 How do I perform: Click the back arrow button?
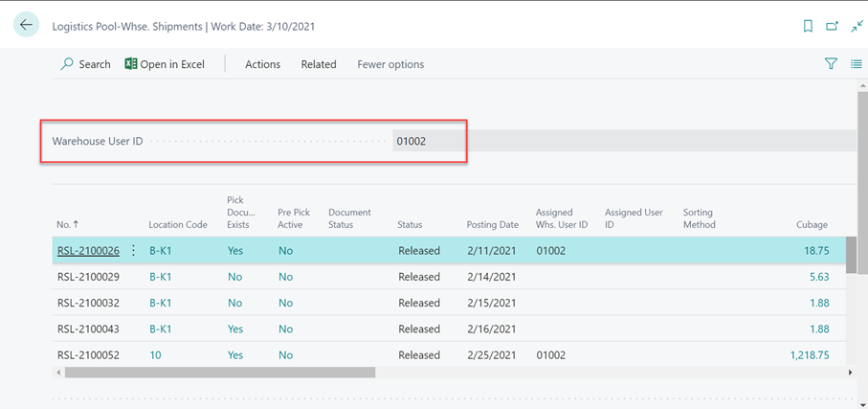26,26
